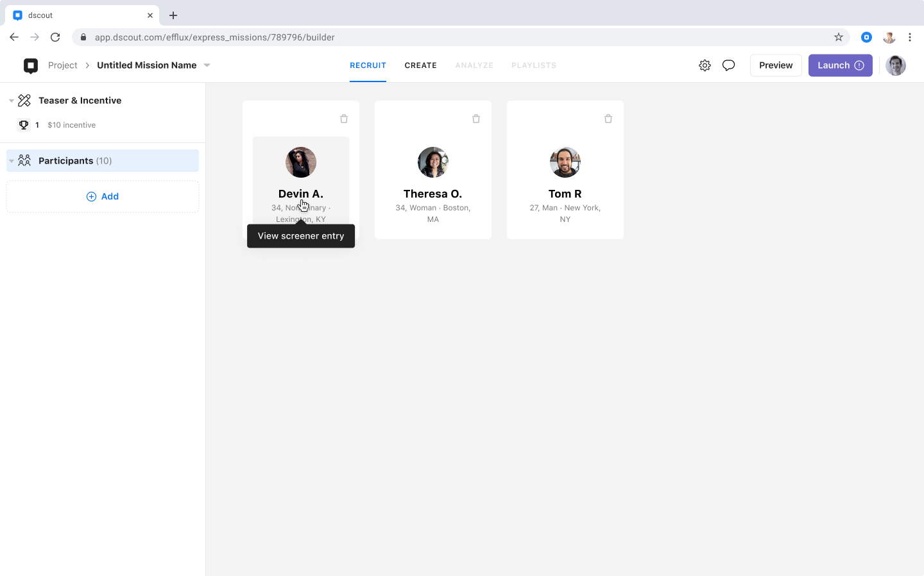Open Theresa O. profile photo
Screen dimensions: 924x576
[x=433, y=162]
